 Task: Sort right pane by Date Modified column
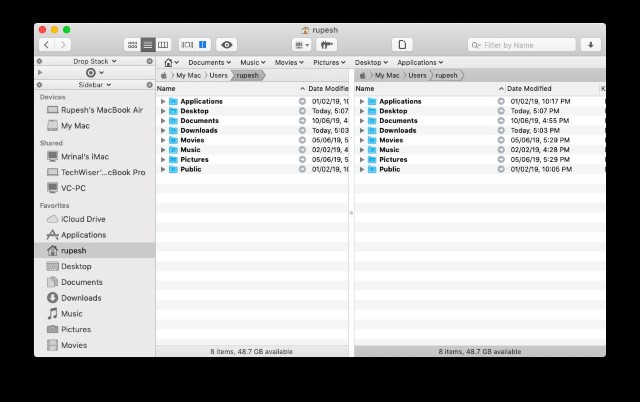(529, 89)
